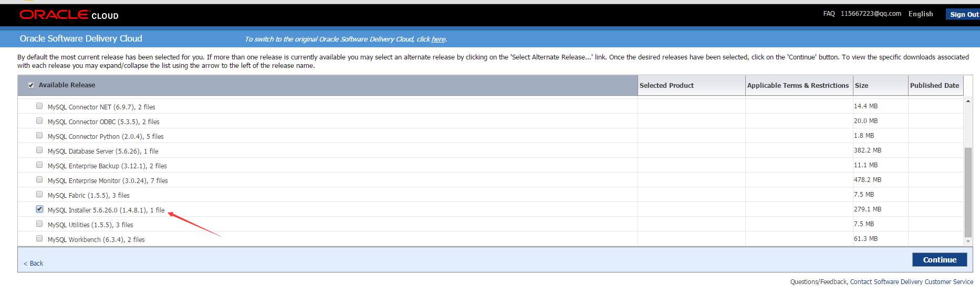Click the Selected Product column header
Screen dimensions: 980x293
[666, 86]
